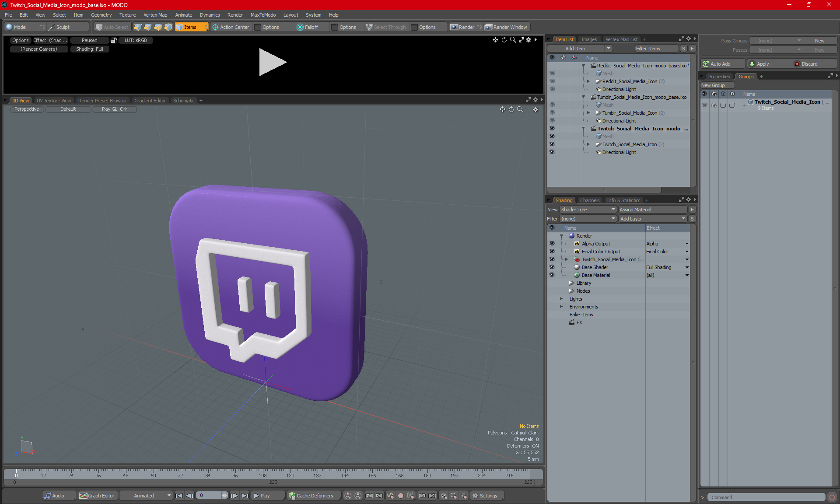This screenshot has width=840, height=504.
Task: Zoom icon in render preview header
Action: (513, 40)
